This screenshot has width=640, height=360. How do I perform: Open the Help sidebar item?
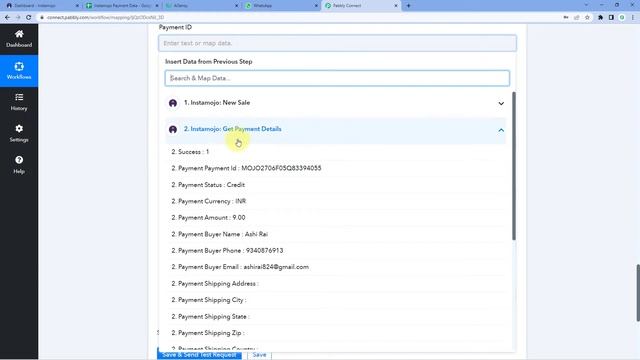pos(19,165)
